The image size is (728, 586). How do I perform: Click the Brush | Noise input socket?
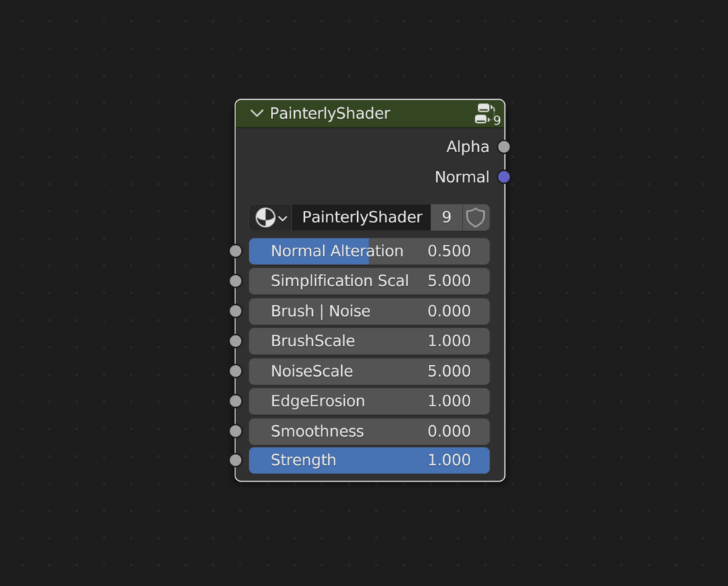pyautogui.click(x=235, y=311)
